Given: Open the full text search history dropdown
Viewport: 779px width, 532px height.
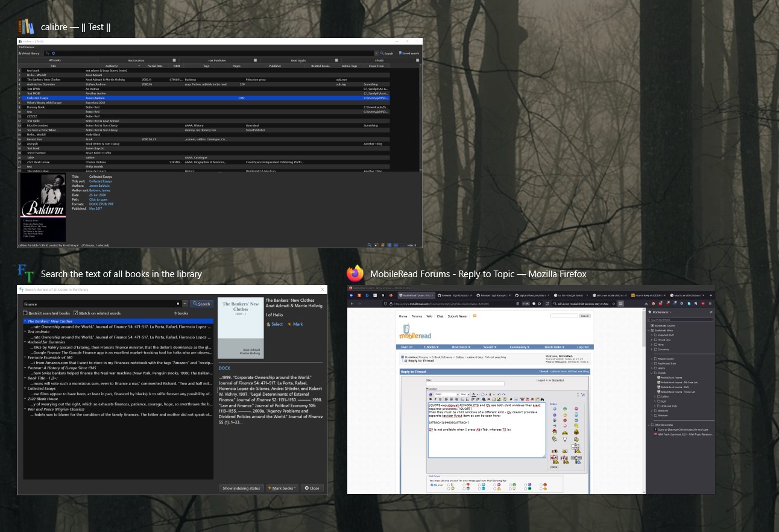Looking at the screenshot, I should coord(185,304).
